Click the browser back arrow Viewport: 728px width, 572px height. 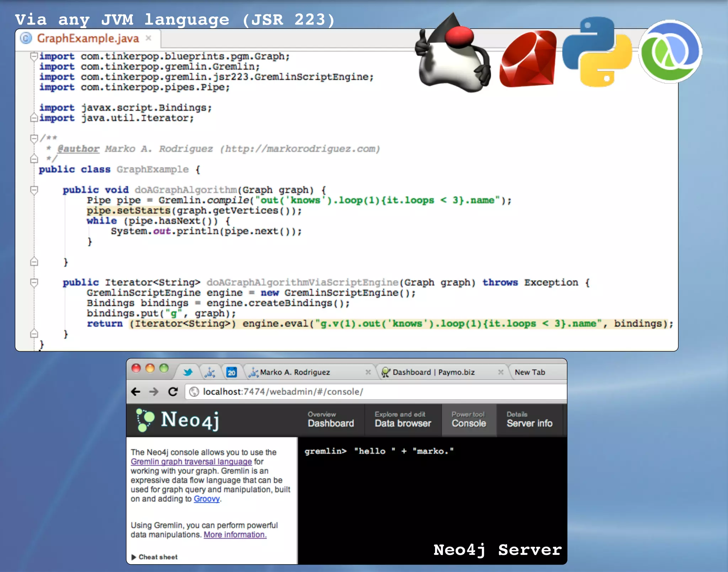point(136,392)
